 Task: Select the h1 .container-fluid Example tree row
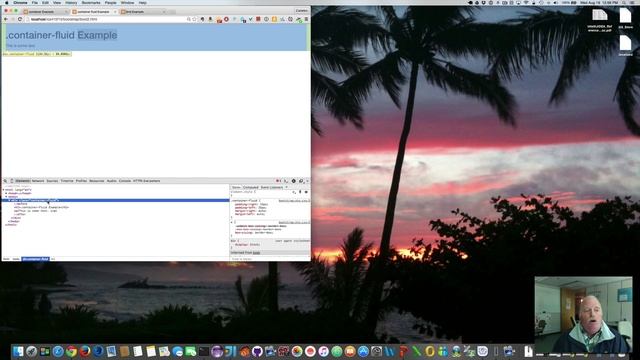pos(41,207)
